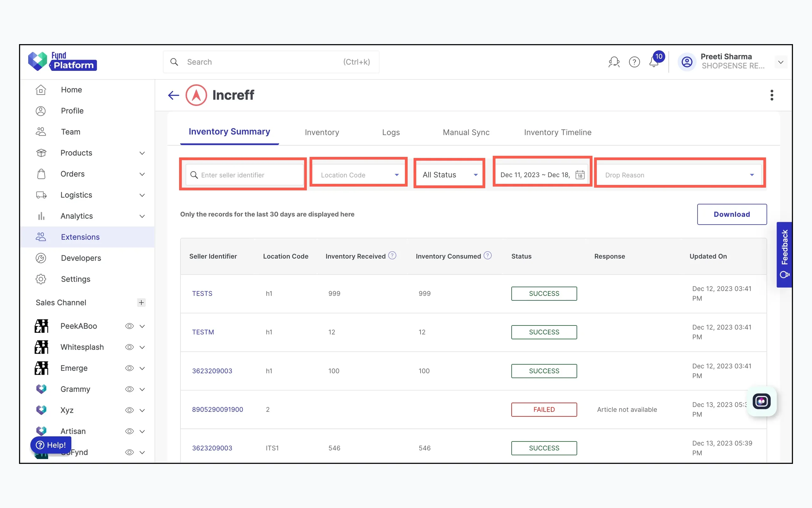Open the floating chat assistant icon
812x508 pixels.
(x=761, y=401)
